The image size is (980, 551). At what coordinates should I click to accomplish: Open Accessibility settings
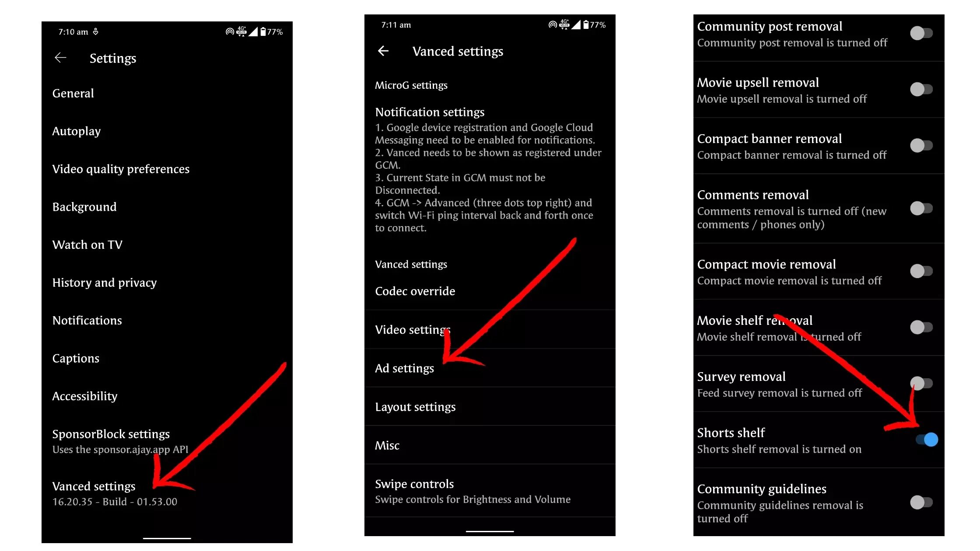point(86,396)
